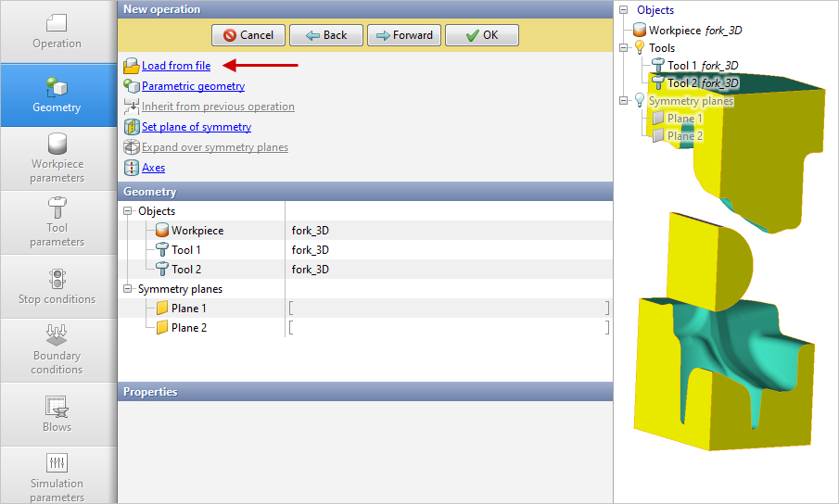Click the Plane 1 yellow icon in Geometry list
The height and width of the screenshot is (504, 839).
(x=162, y=309)
